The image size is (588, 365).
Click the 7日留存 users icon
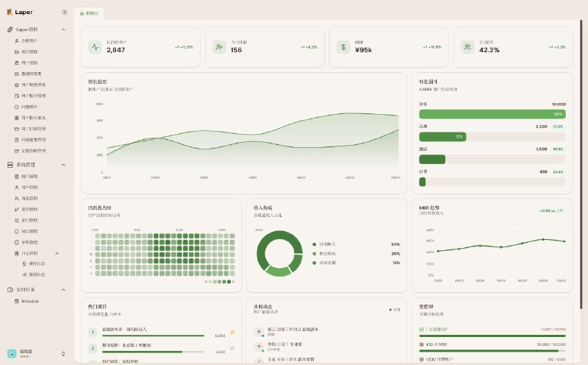(x=467, y=47)
